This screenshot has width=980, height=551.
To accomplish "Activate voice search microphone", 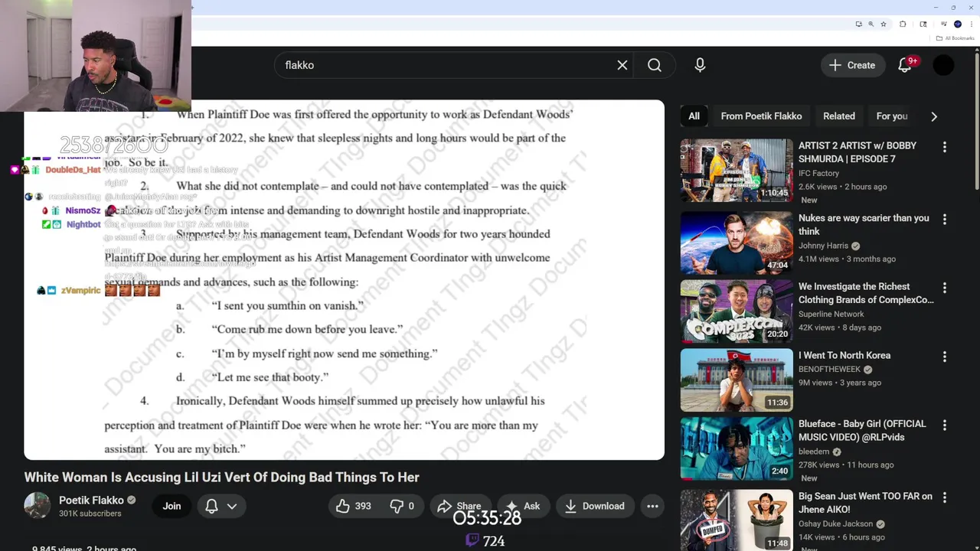I will pyautogui.click(x=700, y=65).
